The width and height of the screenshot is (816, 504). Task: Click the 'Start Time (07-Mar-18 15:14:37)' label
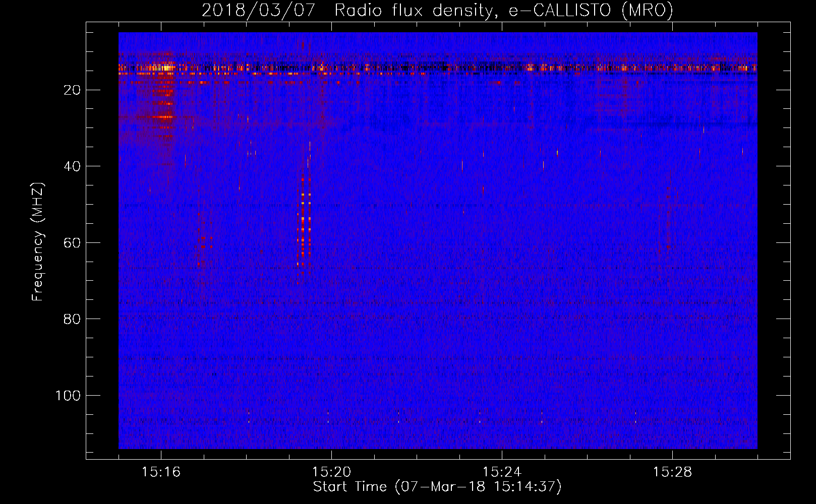pos(437,487)
